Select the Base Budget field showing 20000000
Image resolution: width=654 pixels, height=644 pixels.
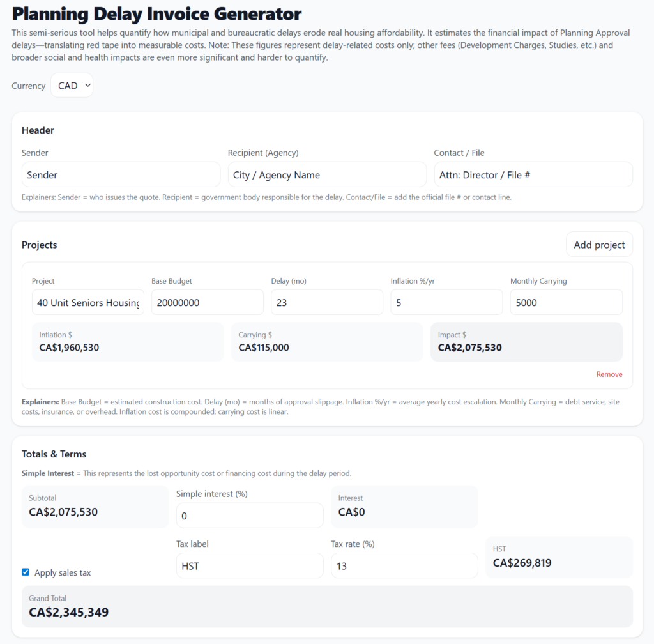point(207,302)
